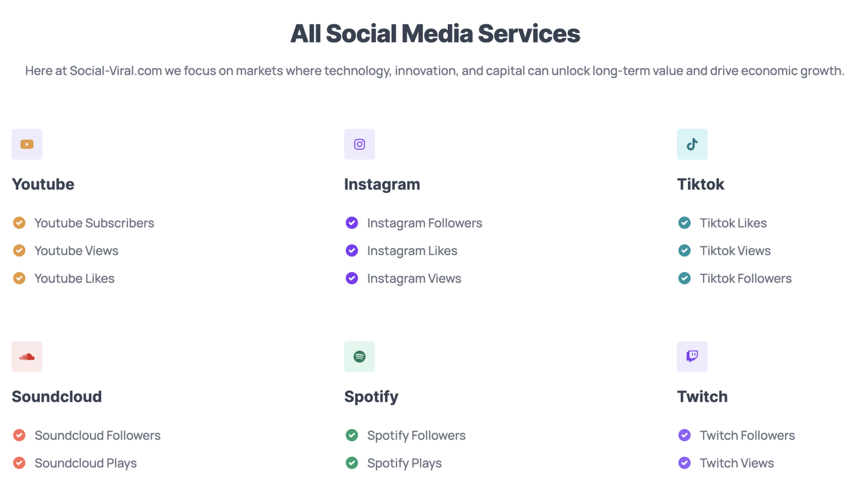The image size is (857, 504).
Task: Toggle the Instagram Followers checkbox
Action: tap(352, 223)
